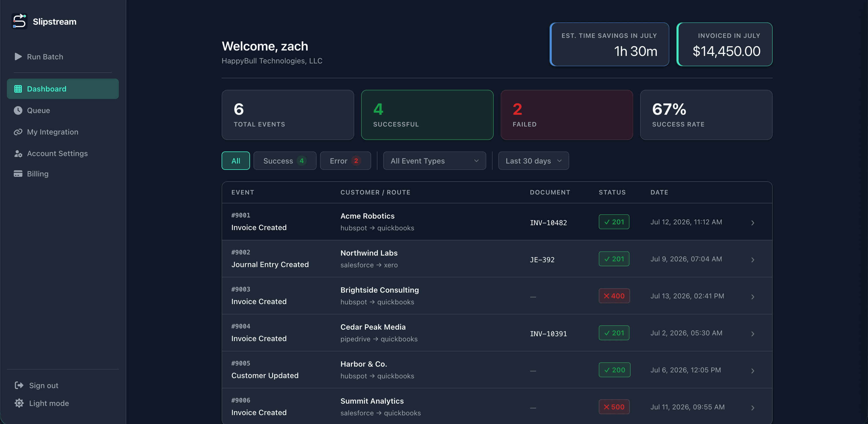Open My Integration page
868x424 pixels.
point(63,132)
